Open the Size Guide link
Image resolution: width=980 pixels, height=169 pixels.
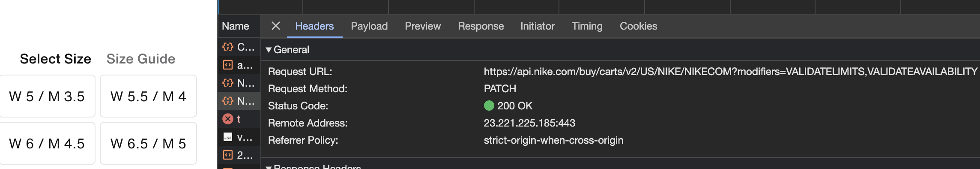pos(141,59)
